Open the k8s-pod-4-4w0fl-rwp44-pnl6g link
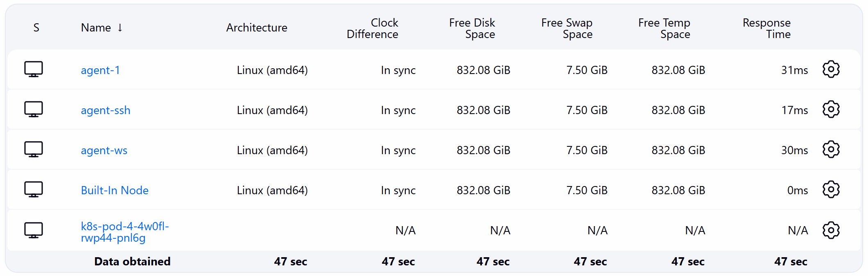 click(x=125, y=232)
